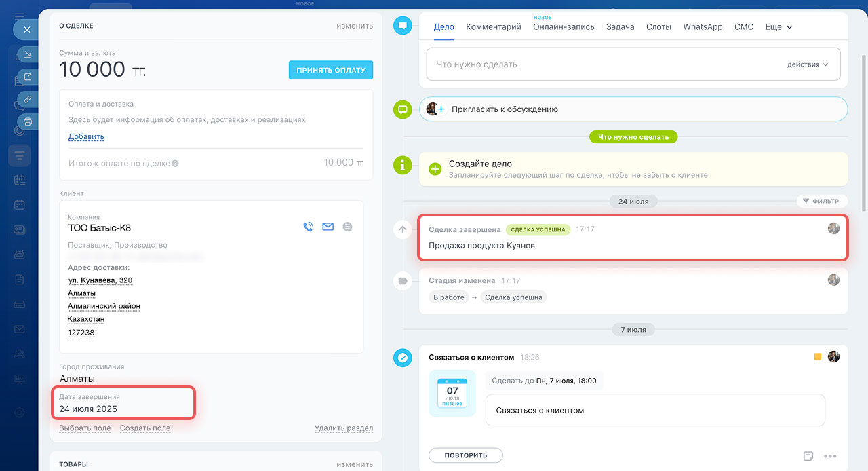Screen dimensions: 868x471
Task: Click the help question mark near Итого к оплате
Action: (x=175, y=163)
